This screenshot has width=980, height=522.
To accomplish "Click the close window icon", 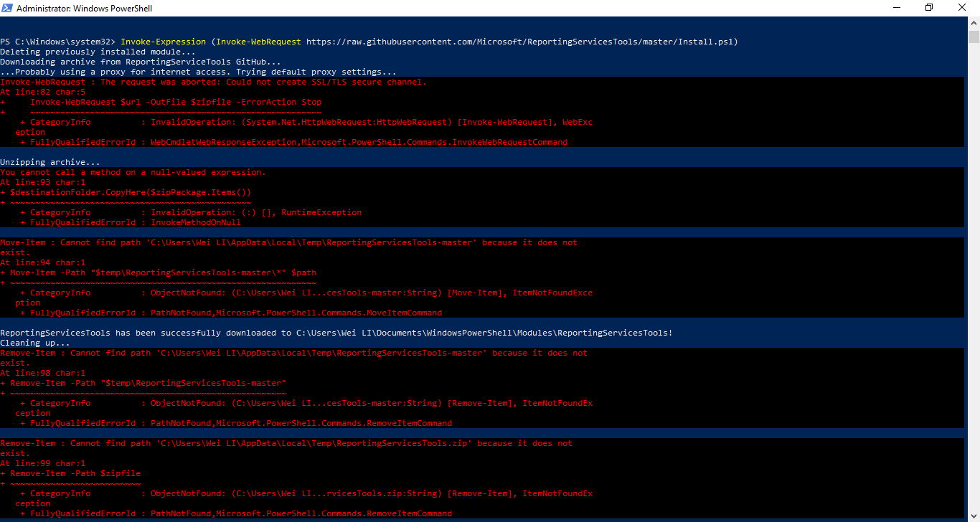I will (961, 7).
